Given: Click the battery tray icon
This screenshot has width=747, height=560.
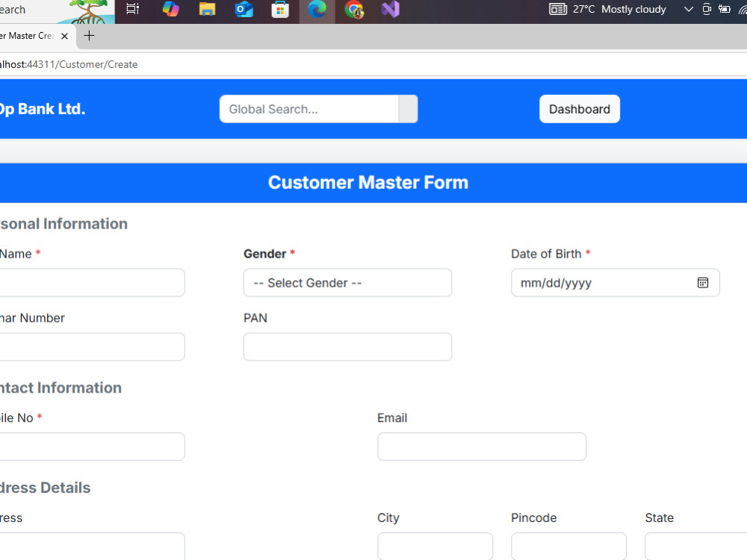Looking at the screenshot, I should [725, 9].
